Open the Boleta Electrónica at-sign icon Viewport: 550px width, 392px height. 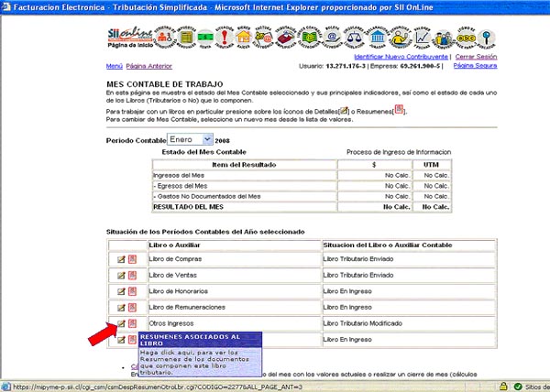click(332, 38)
